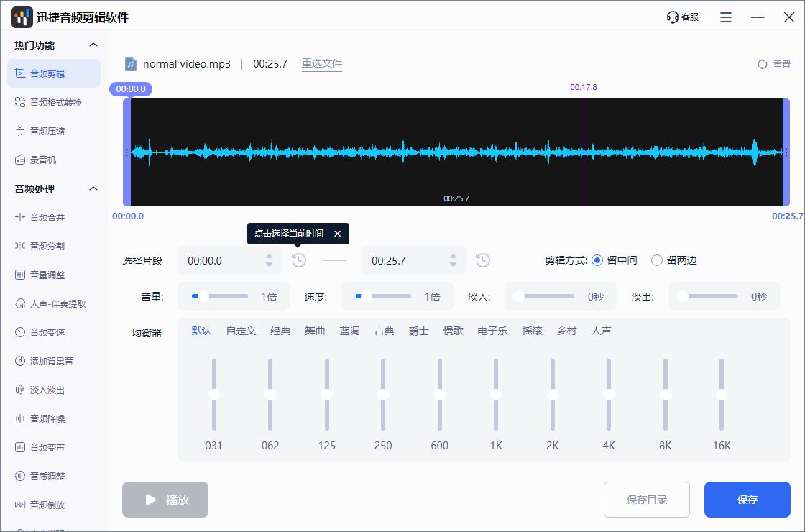Collapse the 音频处理 section

(x=93, y=188)
